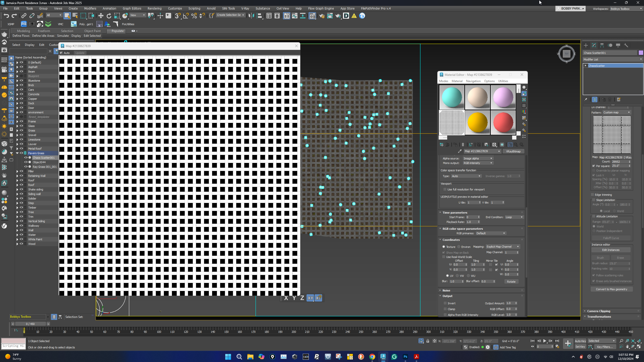
Task: Open RGB primaries Default dropdown
Action: pos(490,233)
